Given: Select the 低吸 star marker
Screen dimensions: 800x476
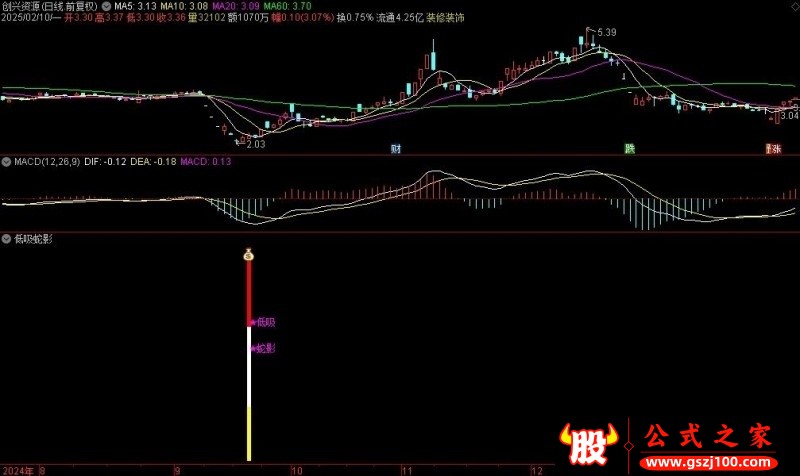Looking at the screenshot, I should tap(262, 322).
